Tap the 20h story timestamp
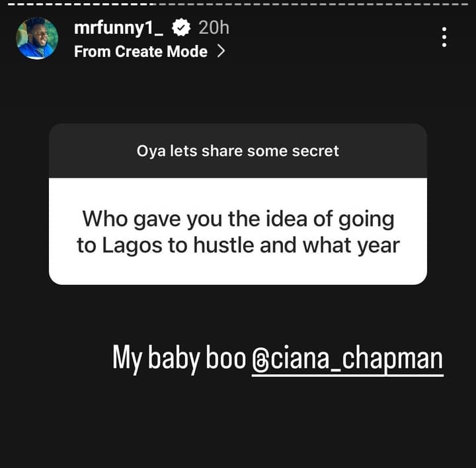This screenshot has width=476, height=468. point(214,28)
